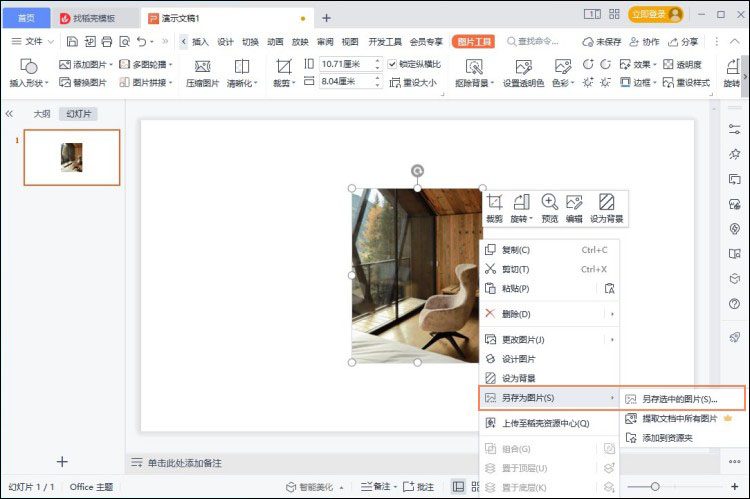Click the image rotation handle
750x499 pixels.
(418, 171)
